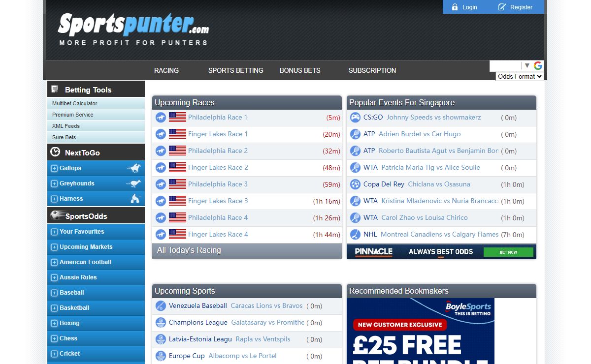Image resolution: width=591 pixels, height=364 pixels.
Task: Click horse racing icon beside Philadelphia Race 1
Action: pos(161,118)
